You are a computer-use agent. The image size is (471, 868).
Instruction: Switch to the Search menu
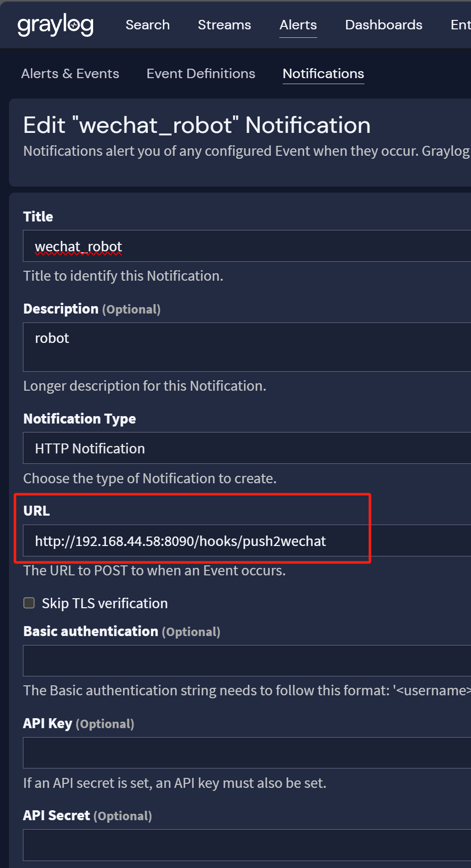(147, 24)
